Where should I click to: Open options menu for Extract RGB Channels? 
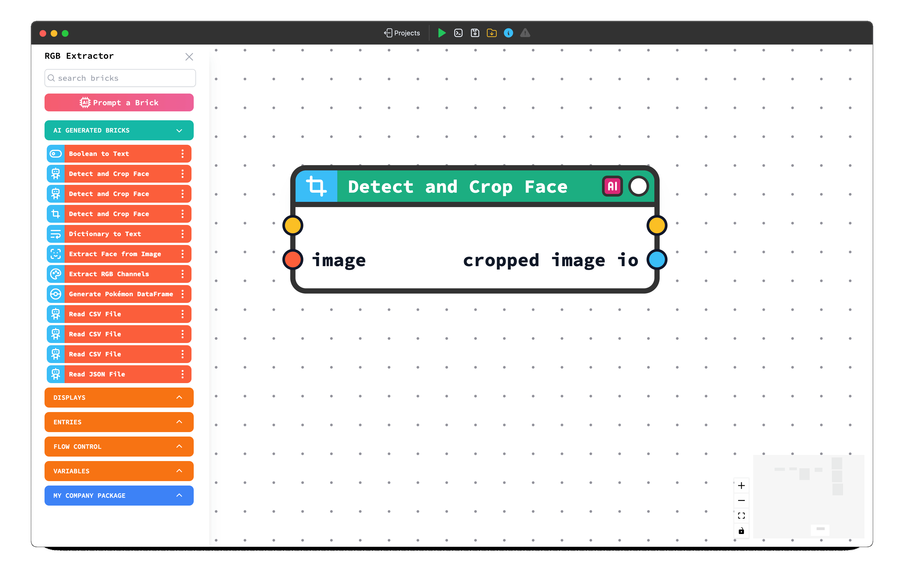coord(183,274)
